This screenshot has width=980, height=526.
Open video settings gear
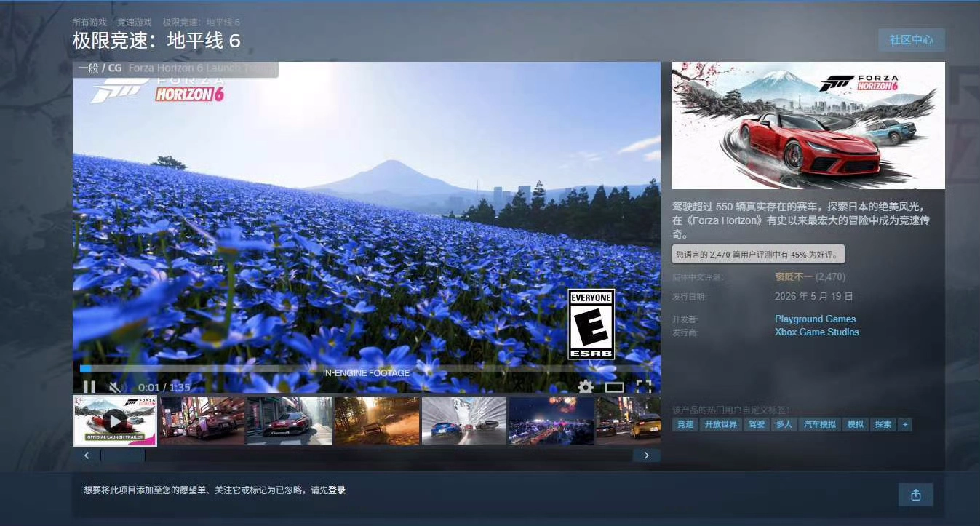pos(586,387)
